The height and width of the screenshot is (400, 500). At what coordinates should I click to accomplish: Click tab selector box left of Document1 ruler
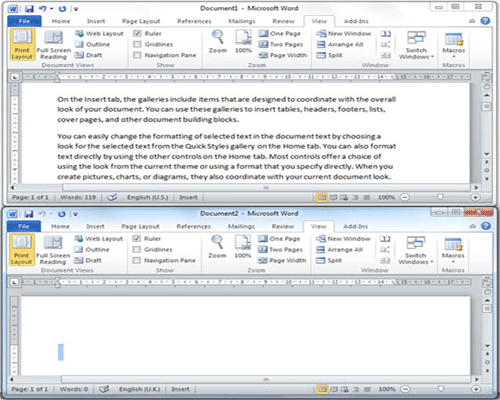[15, 77]
